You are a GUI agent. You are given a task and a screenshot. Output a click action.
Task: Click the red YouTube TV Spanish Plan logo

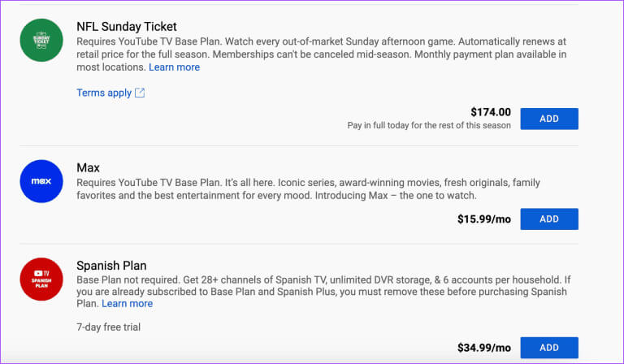click(x=41, y=279)
